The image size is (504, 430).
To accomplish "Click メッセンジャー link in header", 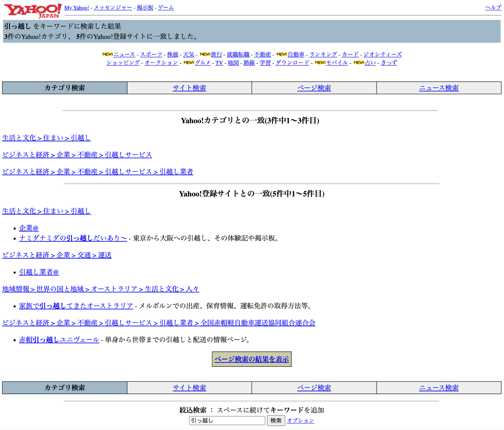I will tap(113, 8).
